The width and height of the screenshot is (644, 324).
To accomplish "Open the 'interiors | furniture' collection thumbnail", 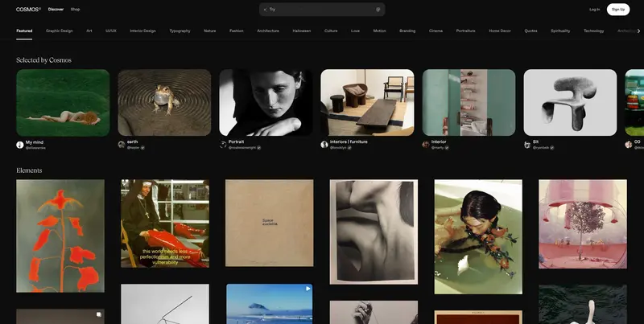I will [367, 102].
